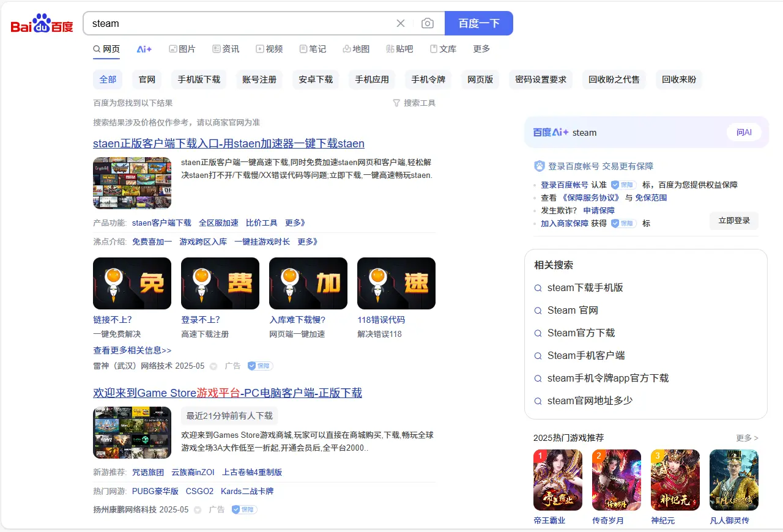Expand 更多》 in 产品功能 row
The image size is (783, 532).
295,223
